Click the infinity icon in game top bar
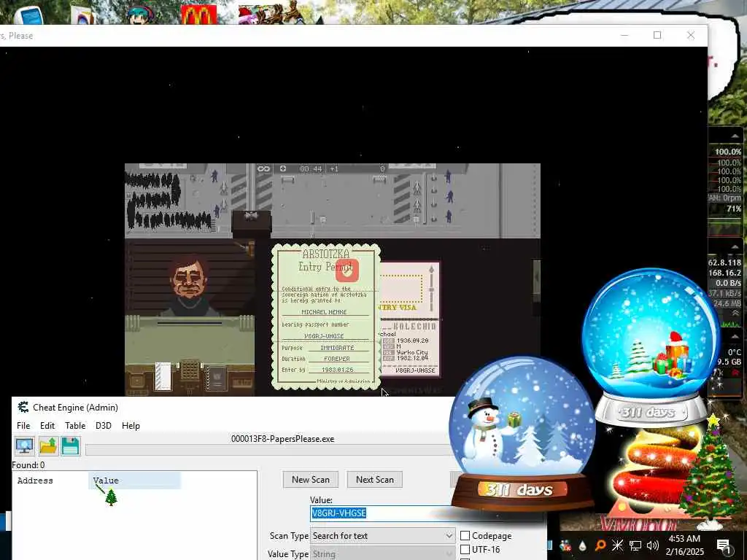The height and width of the screenshot is (560, 747). click(x=263, y=168)
